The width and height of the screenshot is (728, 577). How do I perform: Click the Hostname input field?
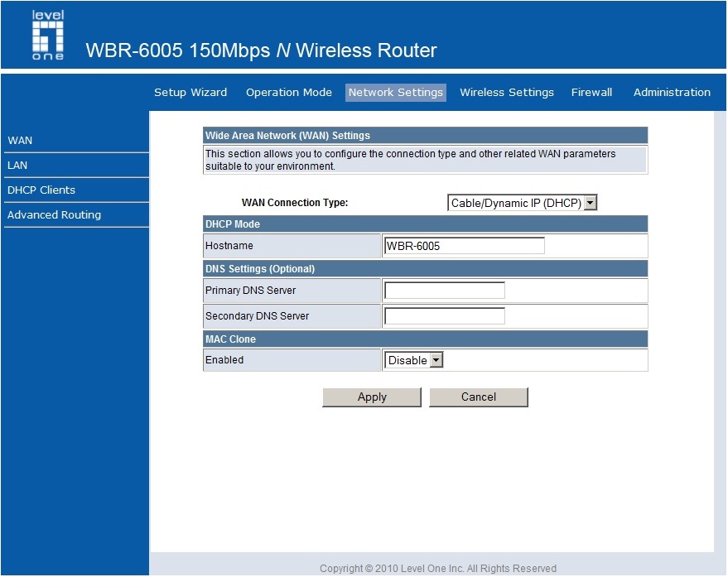click(x=465, y=246)
